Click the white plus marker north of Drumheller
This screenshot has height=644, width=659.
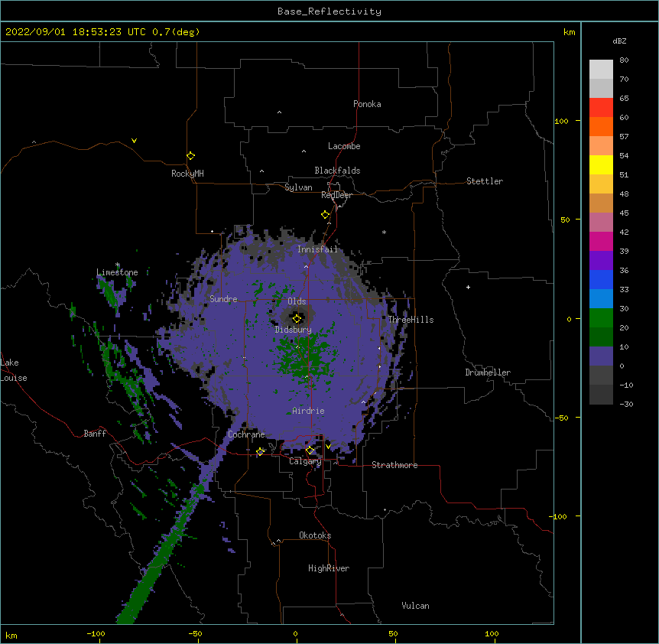pos(468,287)
